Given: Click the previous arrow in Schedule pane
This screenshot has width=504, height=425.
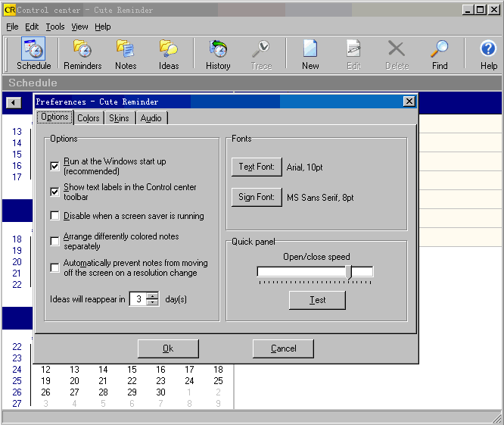Looking at the screenshot, I should tap(14, 103).
